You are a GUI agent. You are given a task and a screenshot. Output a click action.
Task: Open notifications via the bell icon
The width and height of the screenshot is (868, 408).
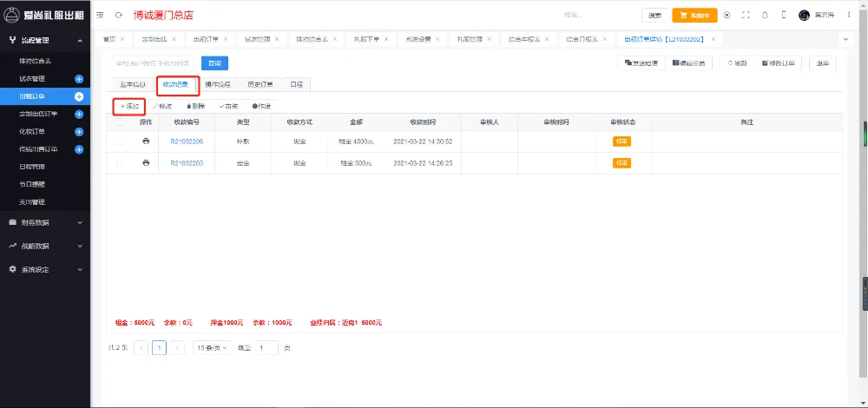(765, 16)
